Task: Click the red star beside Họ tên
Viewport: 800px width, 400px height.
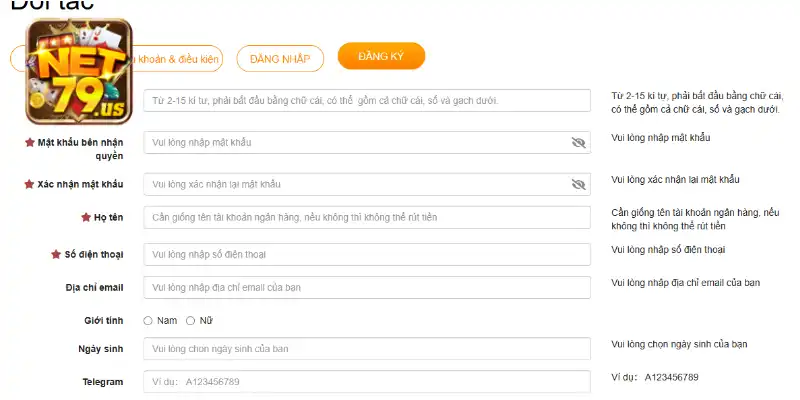Action: [85, 217]
